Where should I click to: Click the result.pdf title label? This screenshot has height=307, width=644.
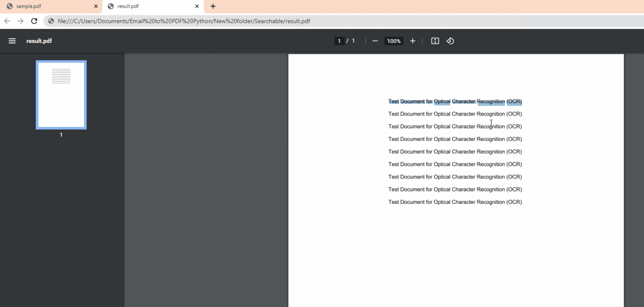tap(39, 41)
